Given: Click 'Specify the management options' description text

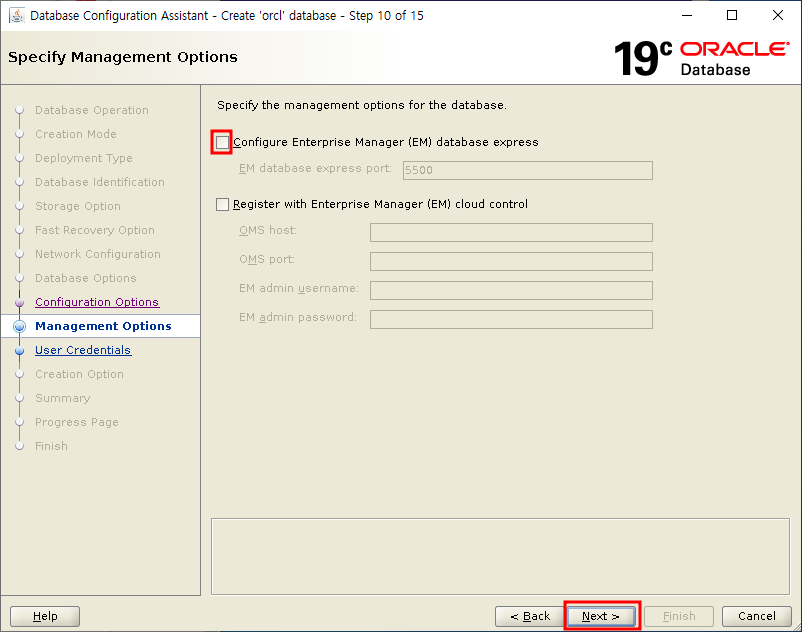Looking at the screenshot, I should tap(362, 105).
